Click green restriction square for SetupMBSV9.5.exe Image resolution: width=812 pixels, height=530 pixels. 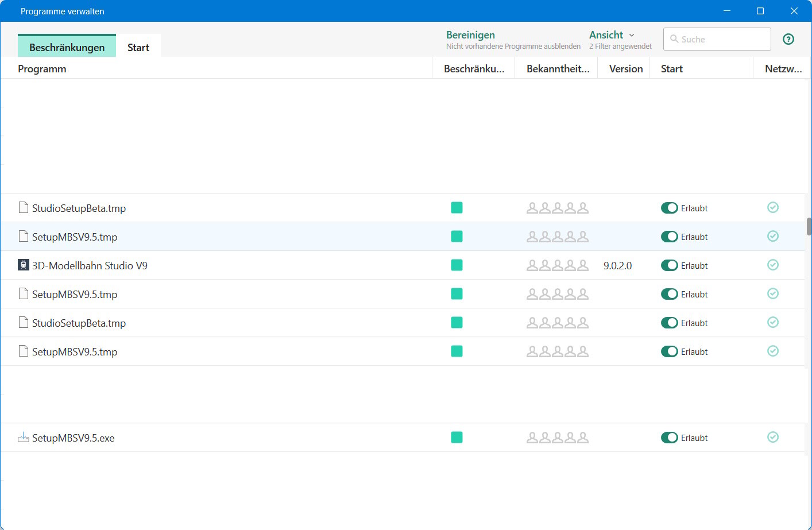click(x=457, y=438)
